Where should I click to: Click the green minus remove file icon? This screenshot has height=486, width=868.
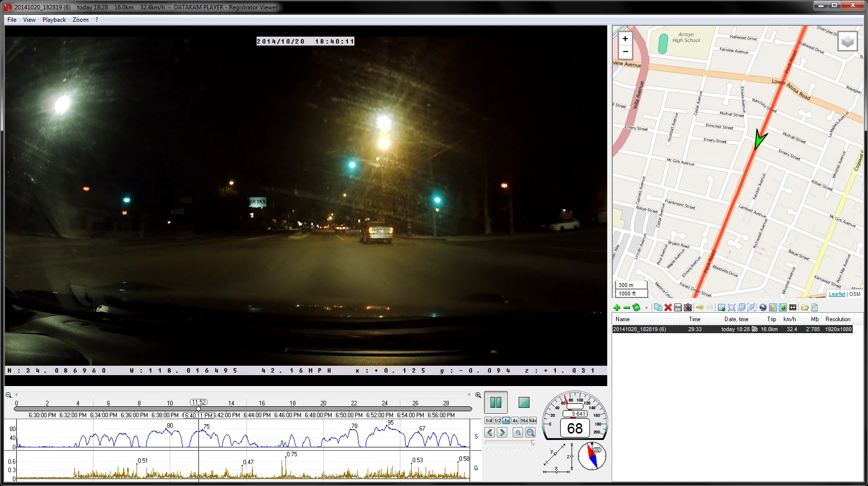pyautogui.click(x=627, y=307)
